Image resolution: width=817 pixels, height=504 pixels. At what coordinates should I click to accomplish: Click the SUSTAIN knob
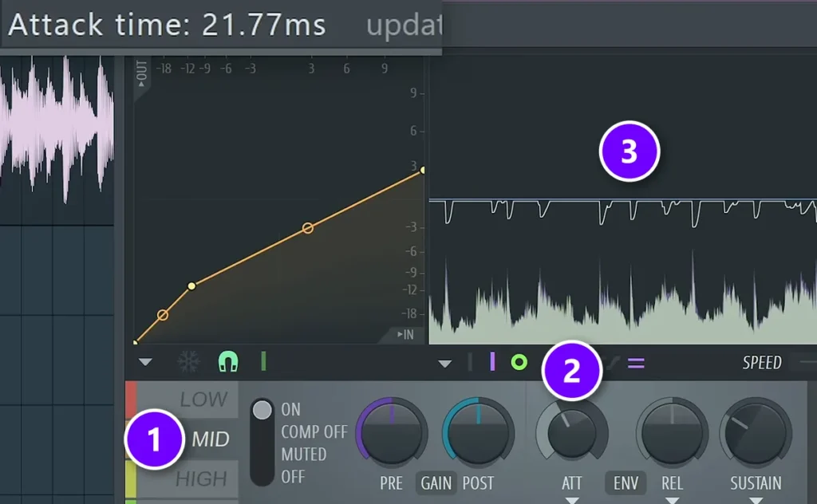756,432
